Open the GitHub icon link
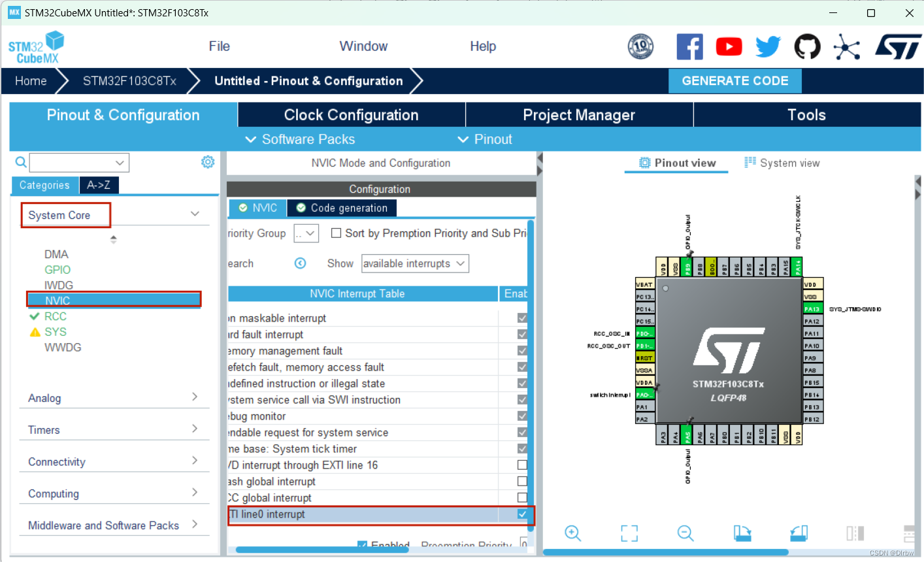The width and height of the screenshot is (924, 562). pyautogui.click(x=807, y=47)
